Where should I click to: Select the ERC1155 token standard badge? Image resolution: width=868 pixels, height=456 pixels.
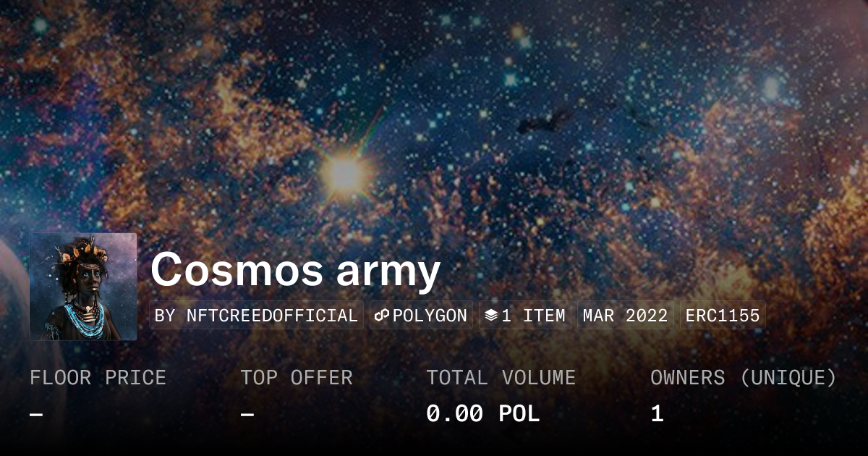tap(723, 316)
